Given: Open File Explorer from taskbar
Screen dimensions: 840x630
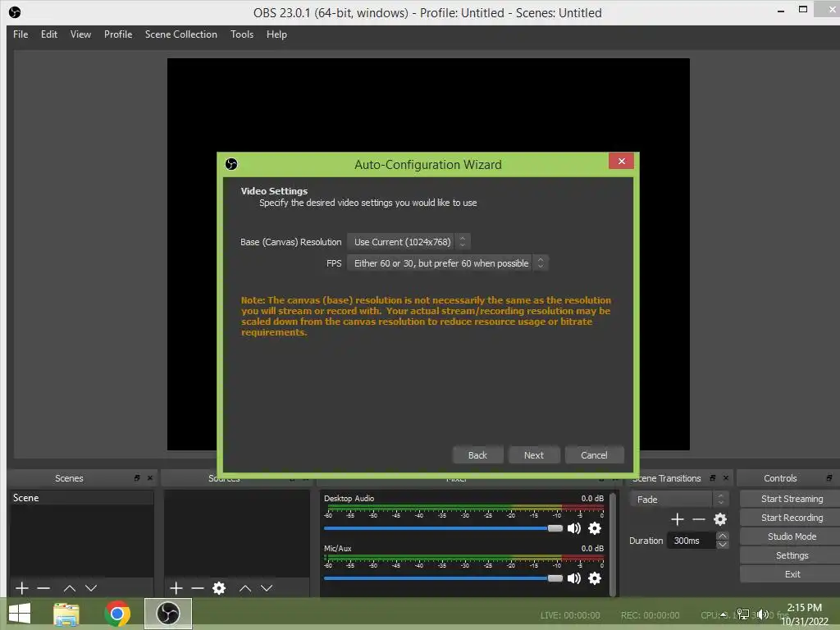Looking at the screenshot, I should click(66, 614).
